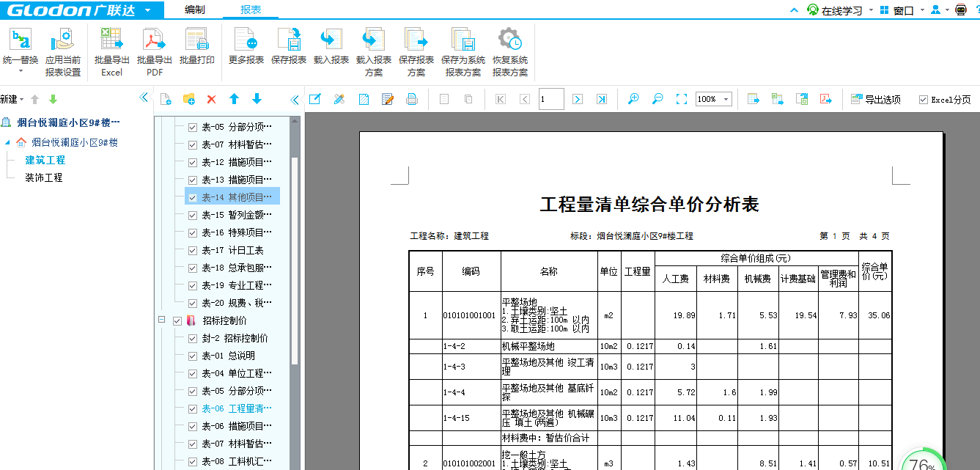Click the blue up arrow above the report list
This screenshot has width=980, height=470.
pos(234,99)
